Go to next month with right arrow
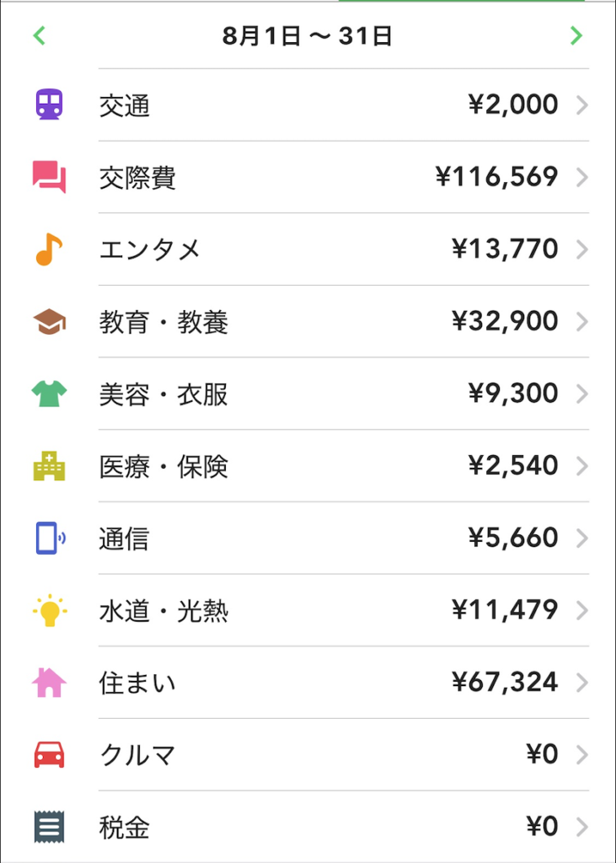This screenshot has height=863, width=616. point(576,35)
